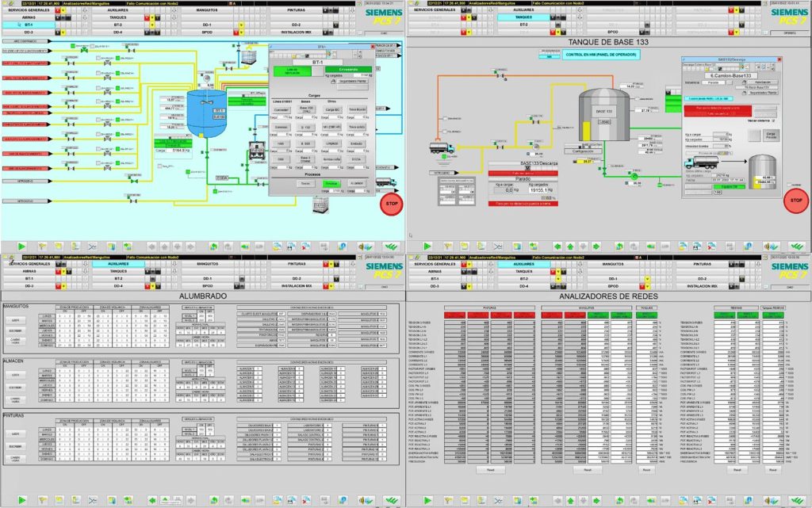Click padlock icon beside Seguimiento Planta in BT-1 popup

click(333, 81)
